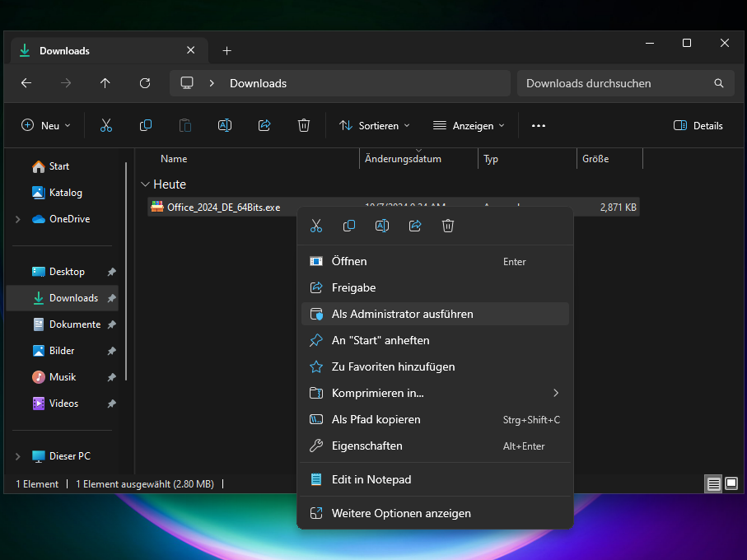Switch to large thumbnails view in status bar
The width and height of the screenshot is (747, 560).
tap(731, 484)
